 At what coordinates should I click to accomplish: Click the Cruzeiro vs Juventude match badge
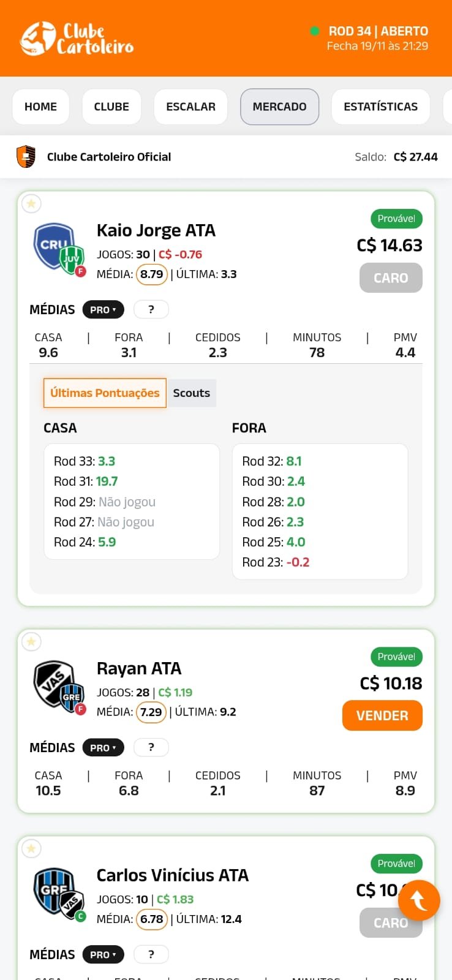[59, 249]
